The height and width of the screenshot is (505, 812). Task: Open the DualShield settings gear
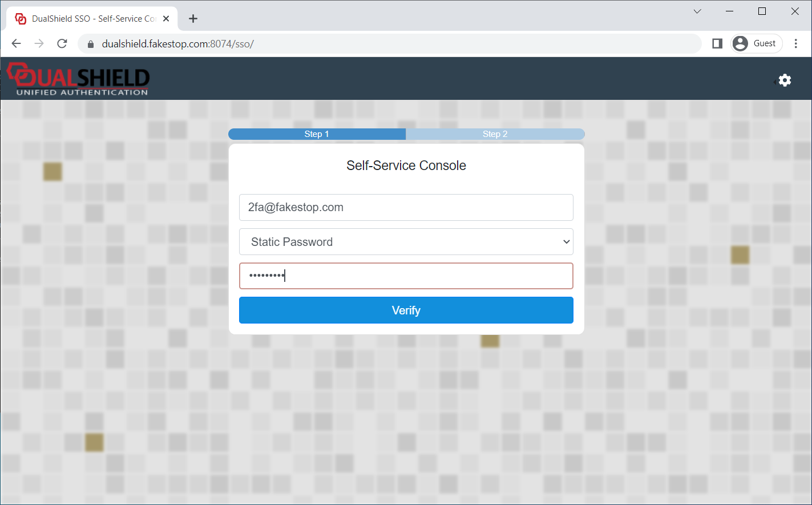pyautogui.click(x=785, y=80)
